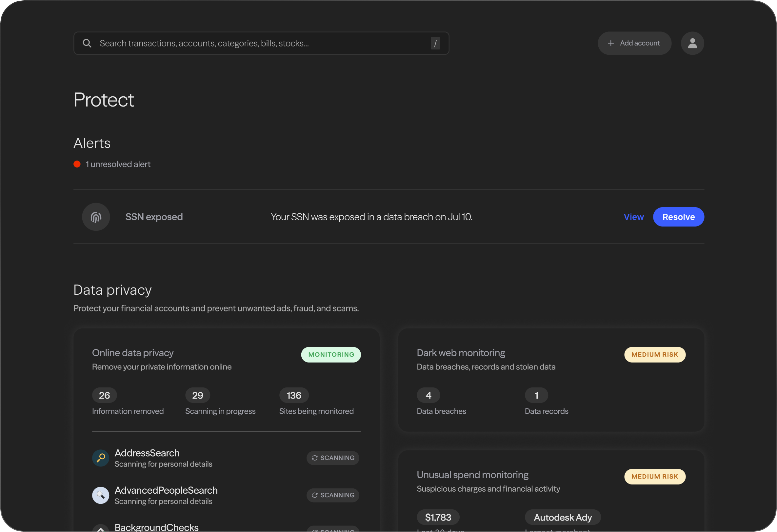The width and height of the screenshot is (777, 532).
Task: Click the slash shortcut key badge
Action: coord(435,43)
